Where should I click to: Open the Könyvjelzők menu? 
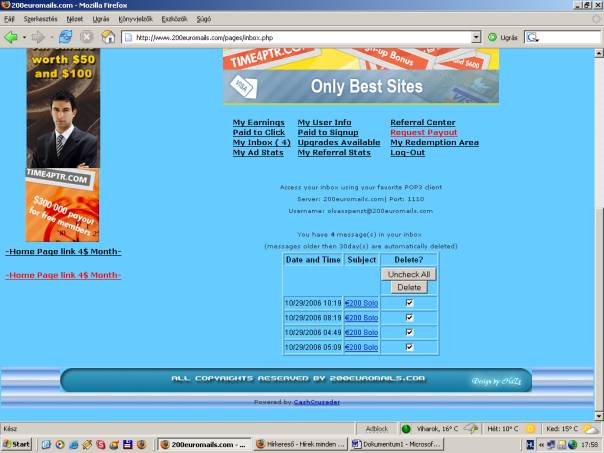pyautogui.click(x=135, y=19)
